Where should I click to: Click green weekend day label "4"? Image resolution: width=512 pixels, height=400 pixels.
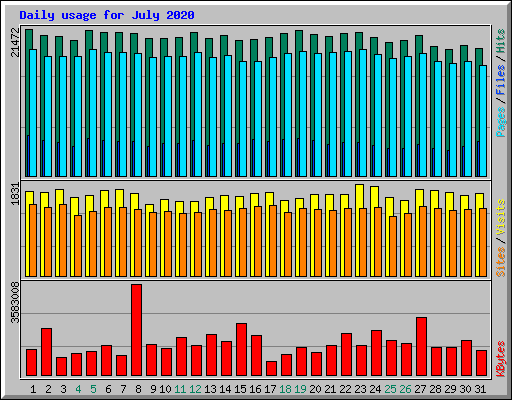coord(78,389)
